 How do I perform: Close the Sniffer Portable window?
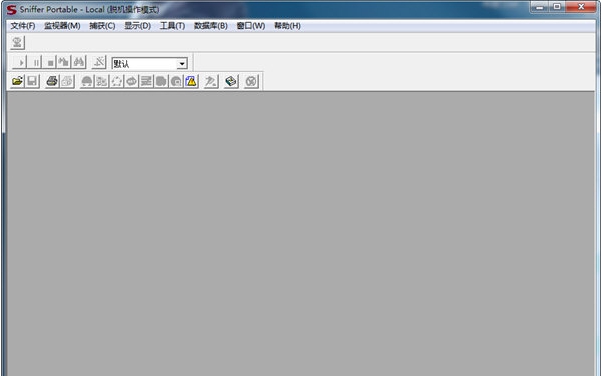581,7
